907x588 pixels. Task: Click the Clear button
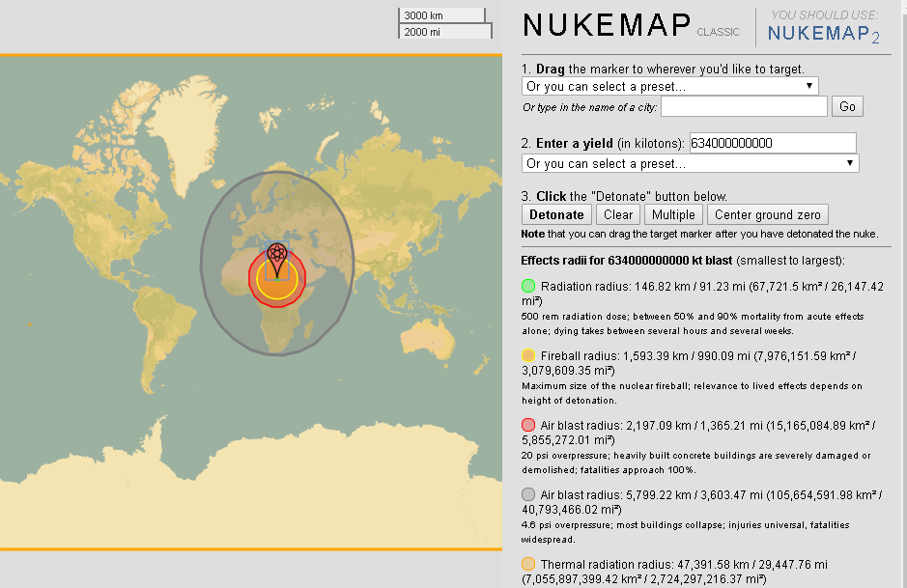pyautogui.click(x=618, y=214)
